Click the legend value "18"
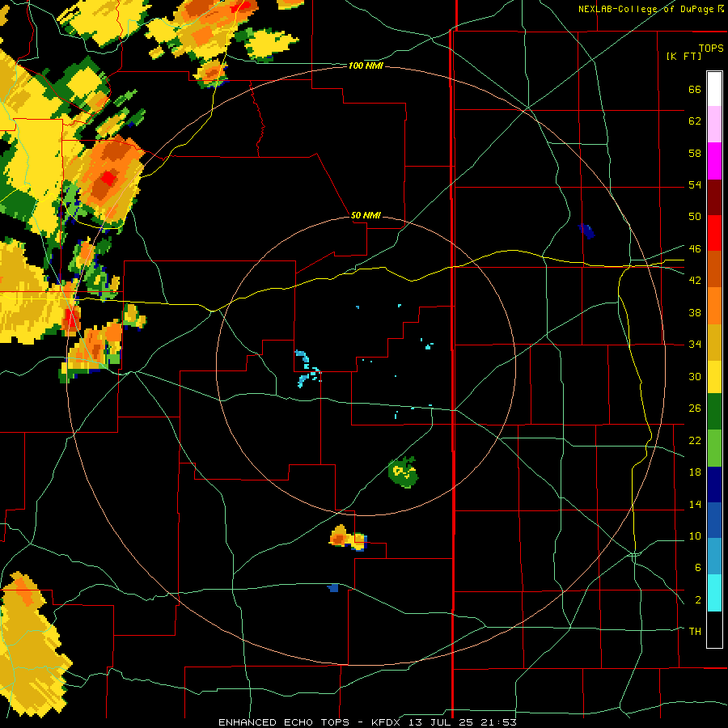The height and width of the screenshot is (728, 728). click(695, 472)
